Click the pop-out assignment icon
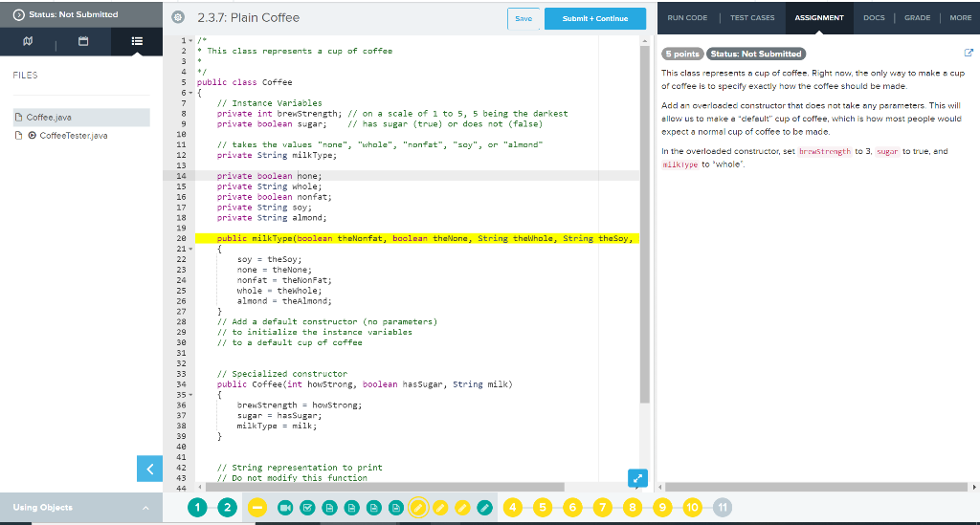Viewport: 980px width, 525px height. [x=969, y=53]
